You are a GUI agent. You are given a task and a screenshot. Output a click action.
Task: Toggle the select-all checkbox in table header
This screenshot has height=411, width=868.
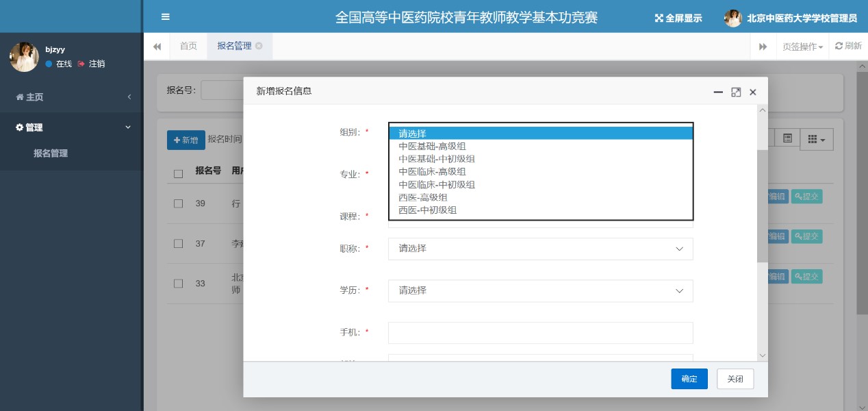[178, 174]
